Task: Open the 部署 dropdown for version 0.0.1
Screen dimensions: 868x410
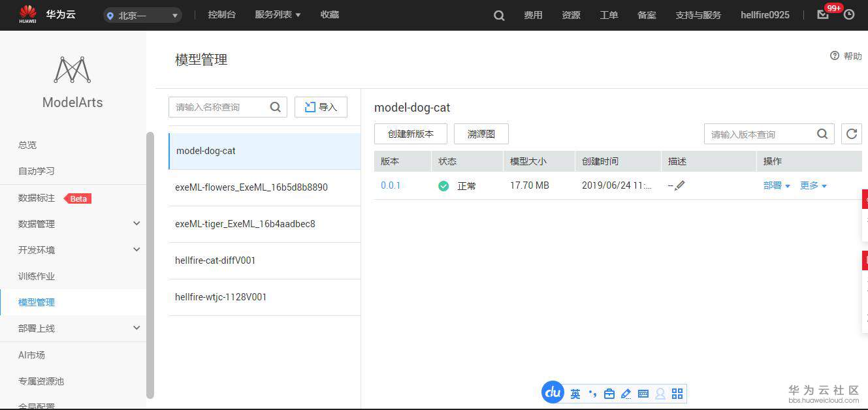Action: (x=777, y=185)
